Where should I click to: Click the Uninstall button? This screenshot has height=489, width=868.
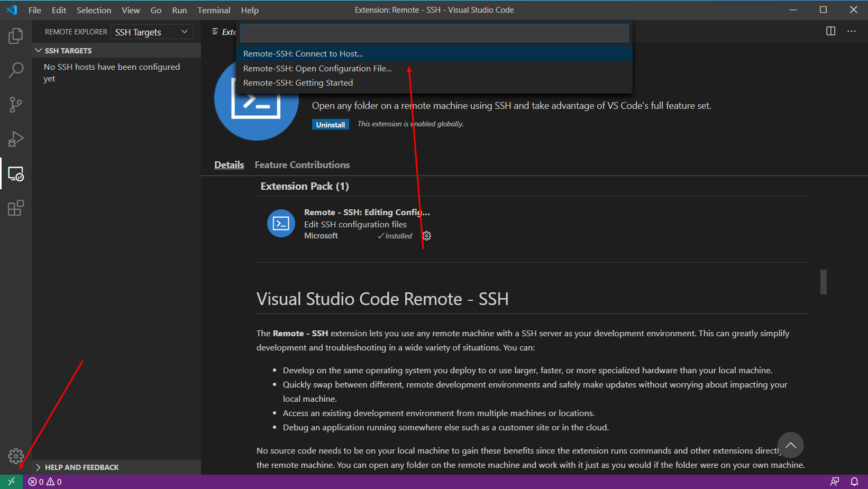pyautogui.click(x=330, y=124)
